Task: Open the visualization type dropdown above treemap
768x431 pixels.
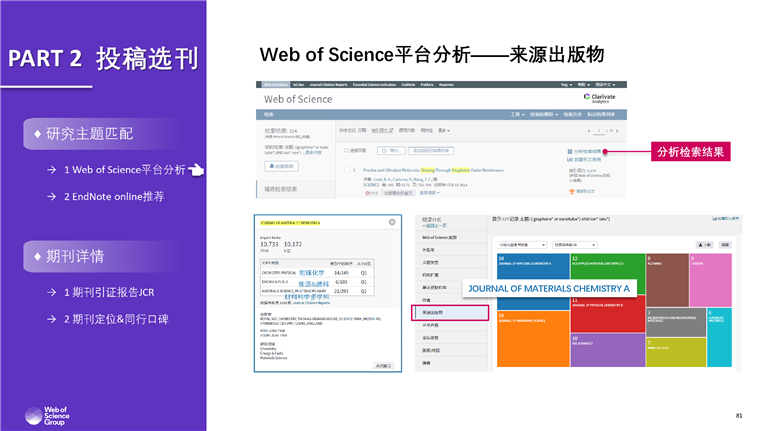Action: coord(522,244)
